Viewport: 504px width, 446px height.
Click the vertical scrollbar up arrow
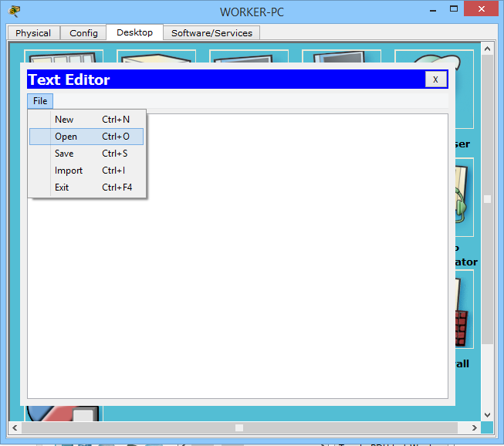(487, 49)
